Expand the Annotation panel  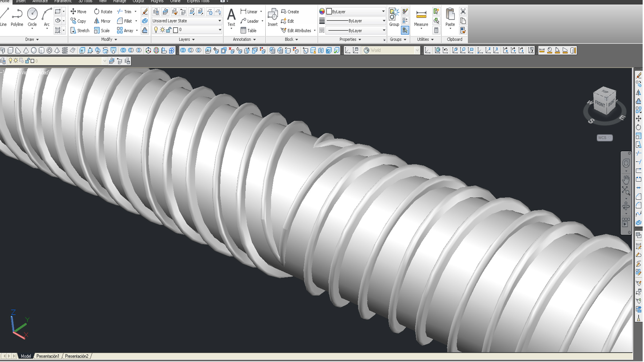coord(244,39)
